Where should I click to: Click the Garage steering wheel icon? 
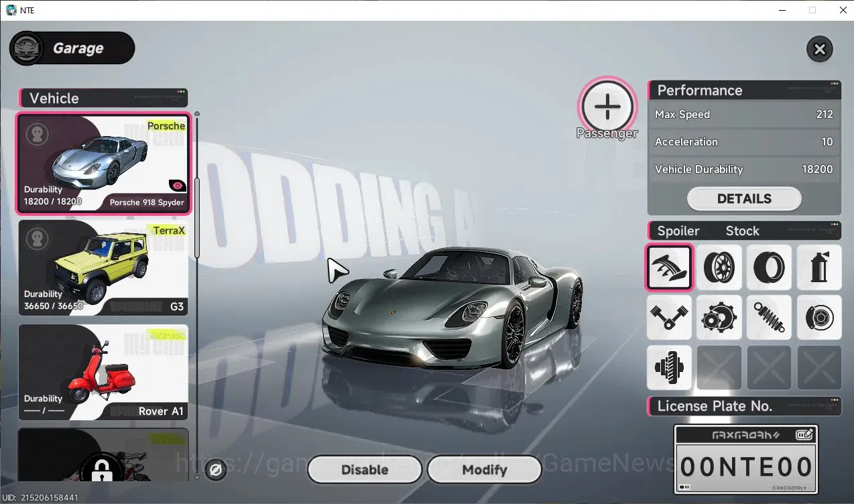pyautogui.click(x=27, y=48)
